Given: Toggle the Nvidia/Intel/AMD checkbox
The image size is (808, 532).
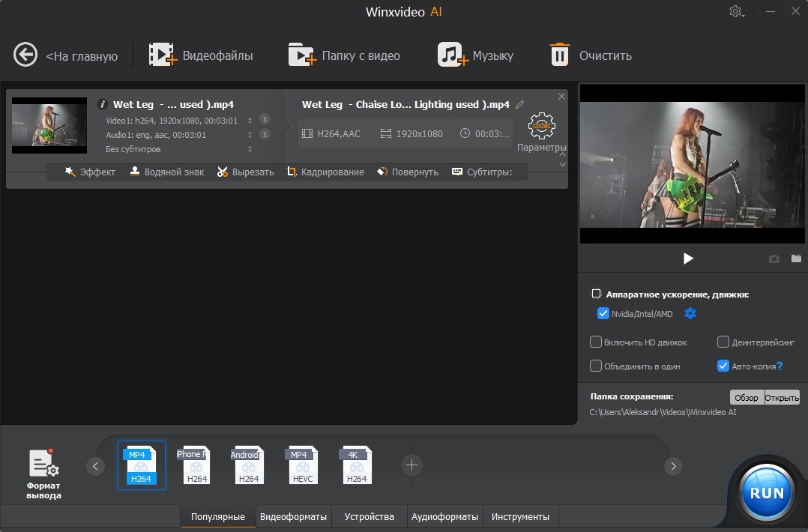Looking at the screenshot, I should (x=603, y=313).
